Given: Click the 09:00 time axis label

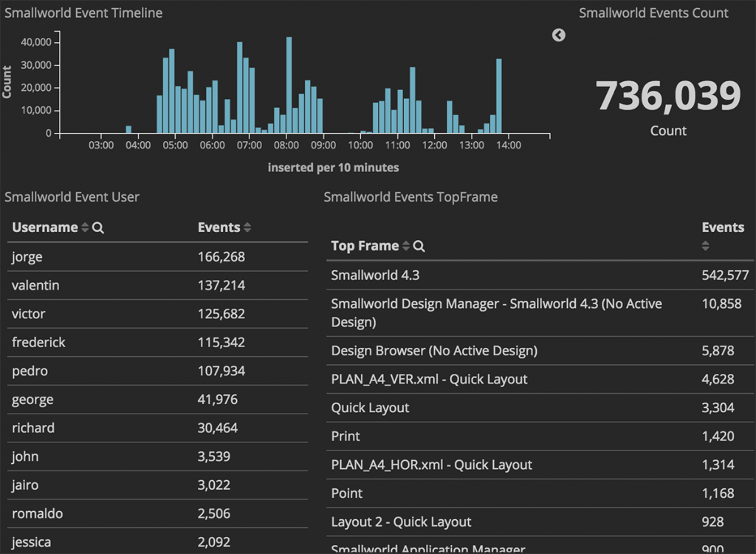Looking at the screenshot, I should coord(323,145).
